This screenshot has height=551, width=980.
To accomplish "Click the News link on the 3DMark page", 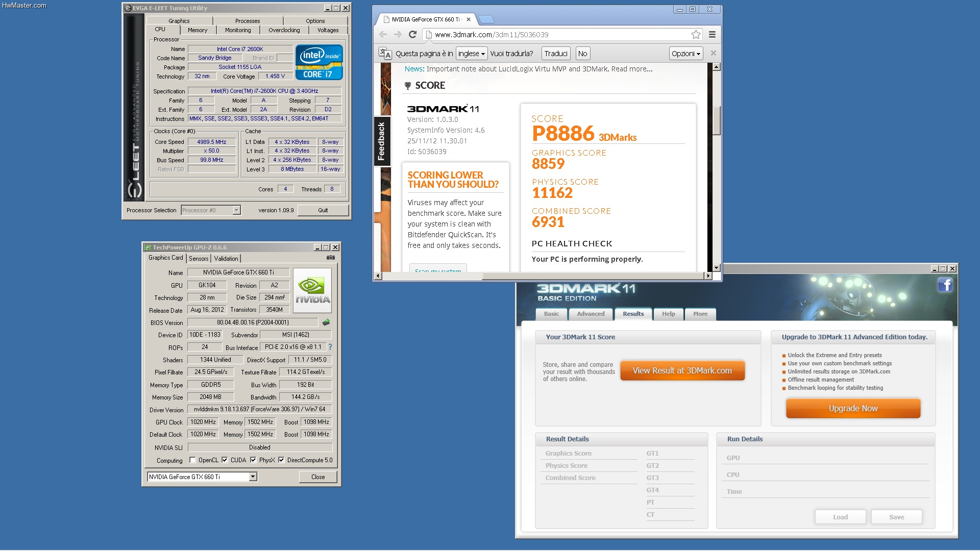I will (x=414, y=69).
